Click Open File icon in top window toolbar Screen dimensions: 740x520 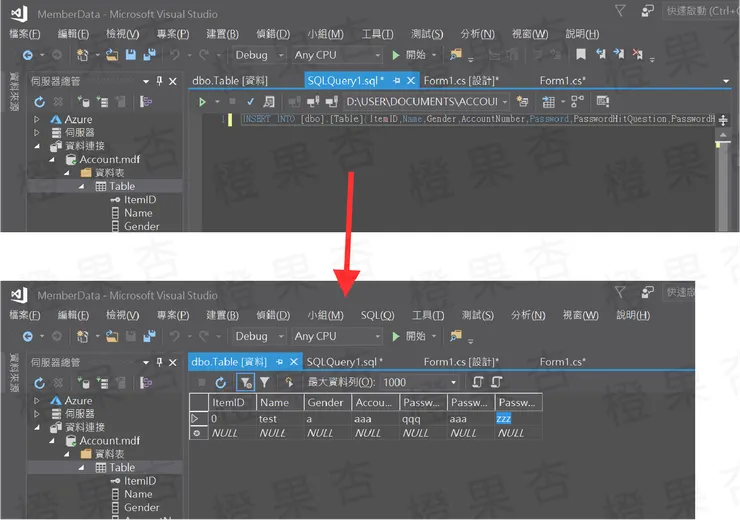pyautogui.click(x=112, y=55)
